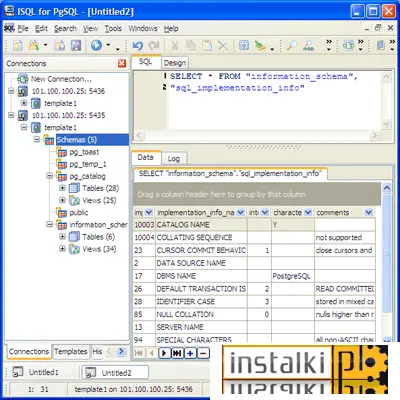Image resolution: width=400 pixels, height=400 pixels.
Task: Click the results grid vertical scrollbar
Action: coord(387,262)
